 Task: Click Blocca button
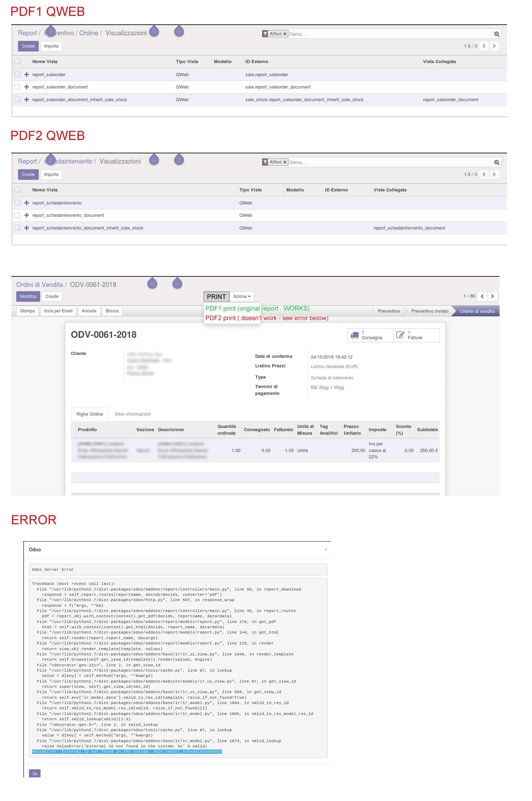pyautogui.click(x=112, y=311)
